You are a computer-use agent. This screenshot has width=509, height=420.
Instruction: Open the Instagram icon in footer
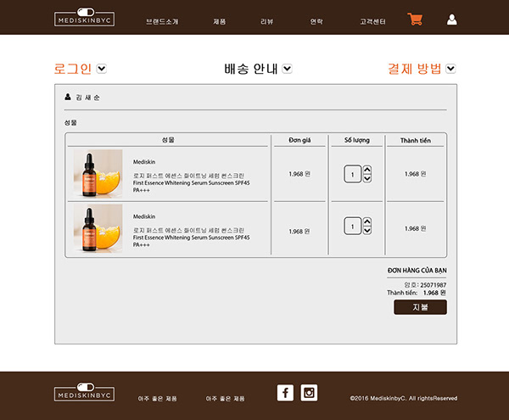(x=309, y=392)
